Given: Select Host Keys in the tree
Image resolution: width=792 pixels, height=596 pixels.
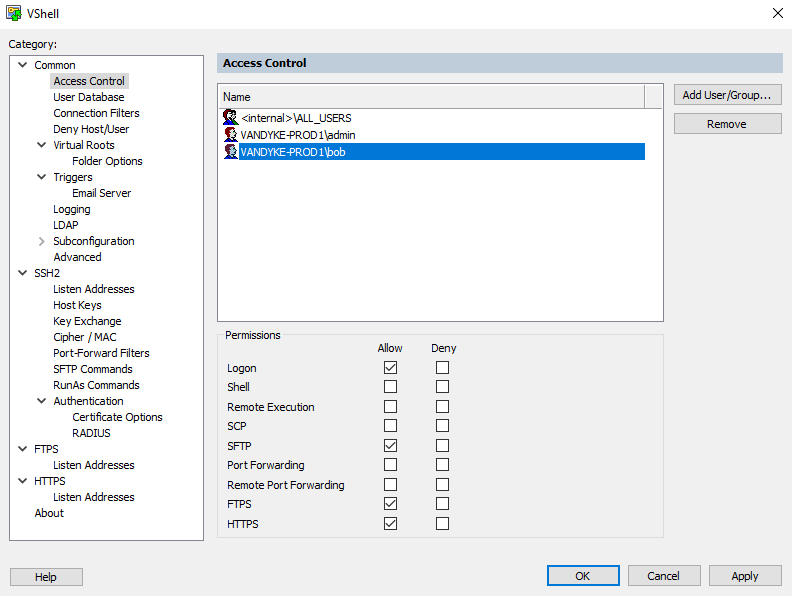Looking at the screenshot, I should tap(77, 305).
